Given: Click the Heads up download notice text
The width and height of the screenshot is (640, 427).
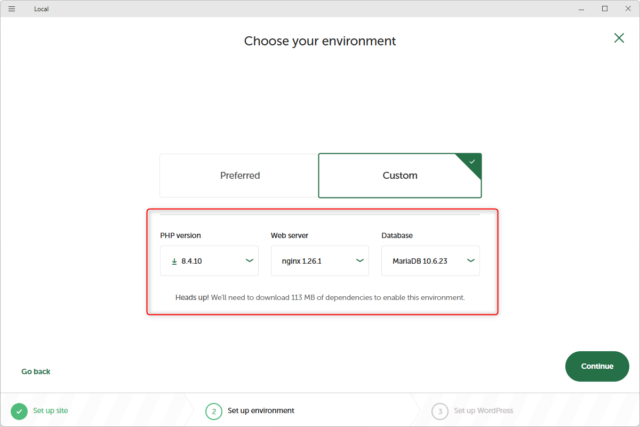Looking at the screenshot, I should coord(320,298).
